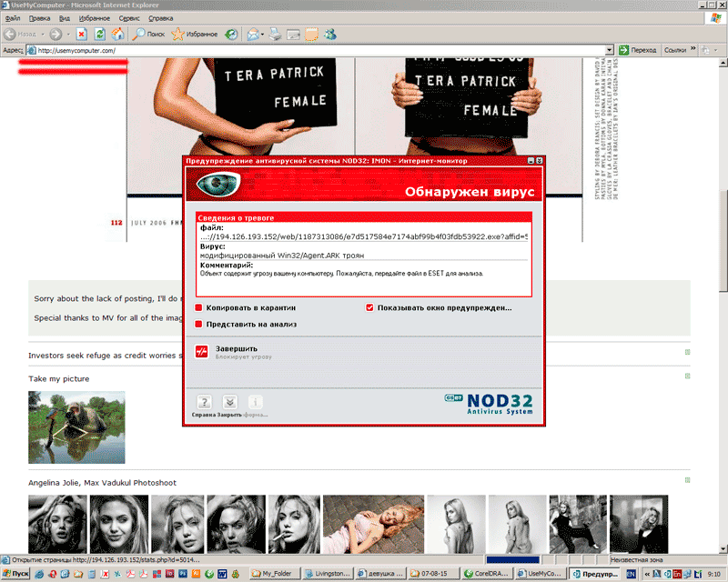Open the Избранное menu in menu bar
The width and height of the screenshot is (728, 582).
click(95, 18)
